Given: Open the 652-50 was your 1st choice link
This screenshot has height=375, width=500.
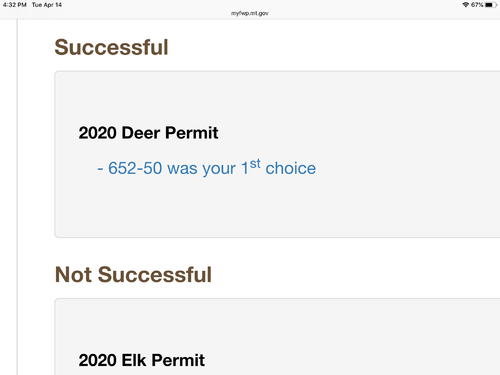Looking at the screenshot, I should click(x=206, y=167).
